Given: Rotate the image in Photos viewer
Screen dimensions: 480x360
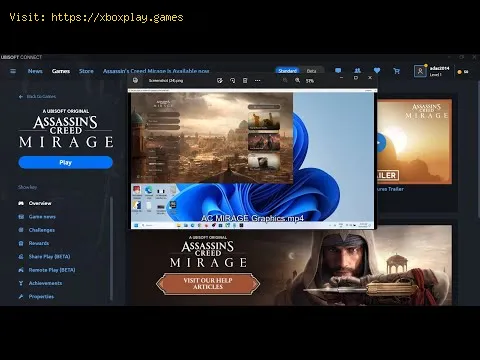Looking at the screenshot, I should tap(232, 81).
